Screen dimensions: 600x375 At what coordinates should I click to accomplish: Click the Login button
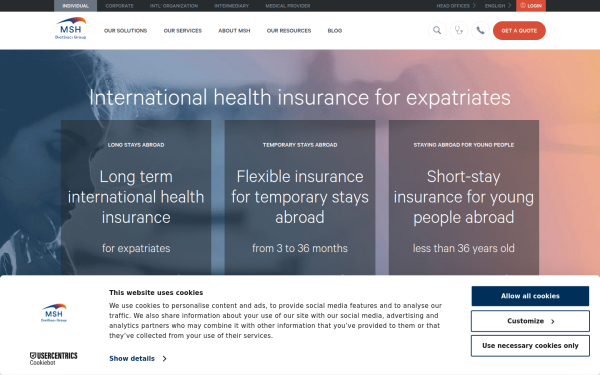click(531, 6)
